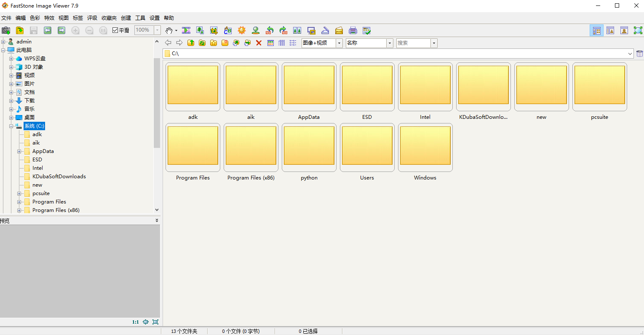The image size is (644, 335).
Task: Collapse the 系统 (C:) drive node
Action: (x=11, y=126)
